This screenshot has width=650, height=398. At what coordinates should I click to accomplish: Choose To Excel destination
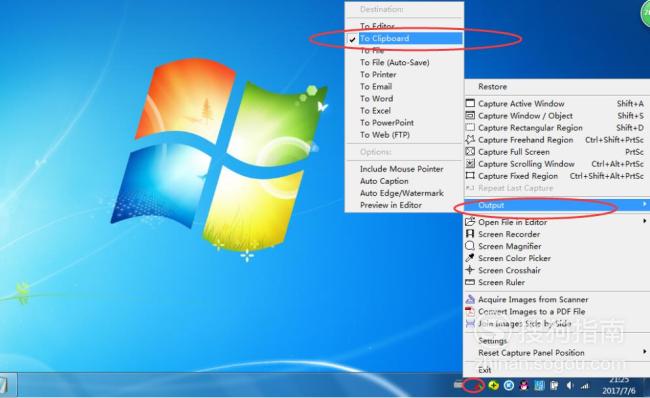[404, 111]
